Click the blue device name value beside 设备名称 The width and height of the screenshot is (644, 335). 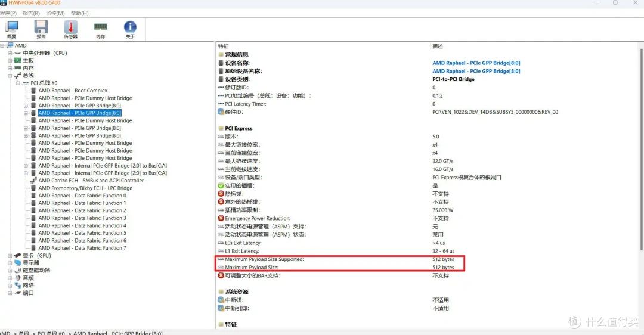tap(476, 63)
